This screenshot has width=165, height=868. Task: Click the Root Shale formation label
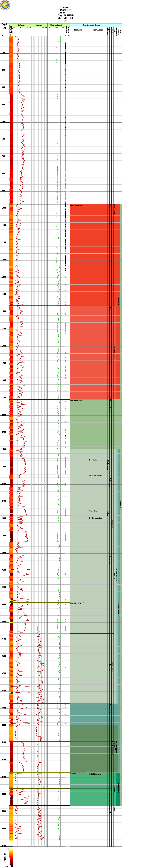point(93,460)
